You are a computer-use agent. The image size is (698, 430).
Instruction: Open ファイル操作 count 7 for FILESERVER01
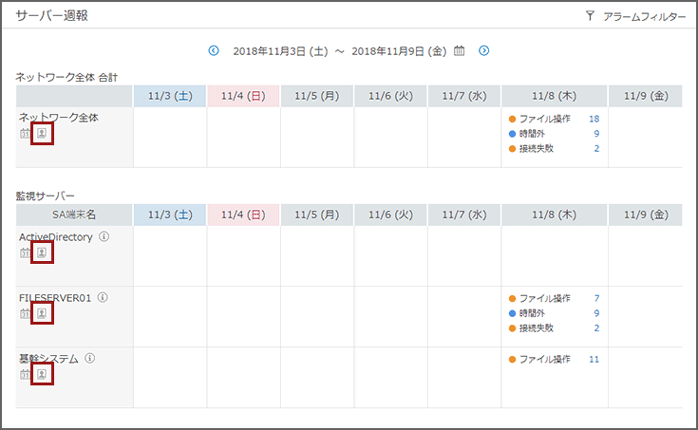pyautogui.click(x=596, y=298)
